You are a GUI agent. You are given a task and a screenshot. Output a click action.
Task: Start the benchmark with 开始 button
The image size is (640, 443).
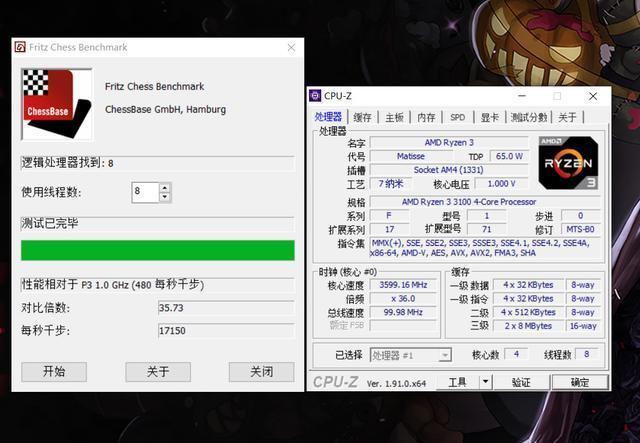54,372
